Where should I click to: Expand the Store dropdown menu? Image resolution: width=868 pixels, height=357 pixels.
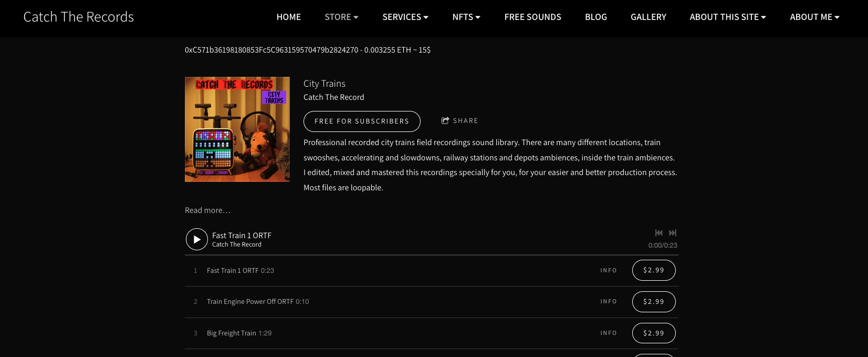[341, 17]
